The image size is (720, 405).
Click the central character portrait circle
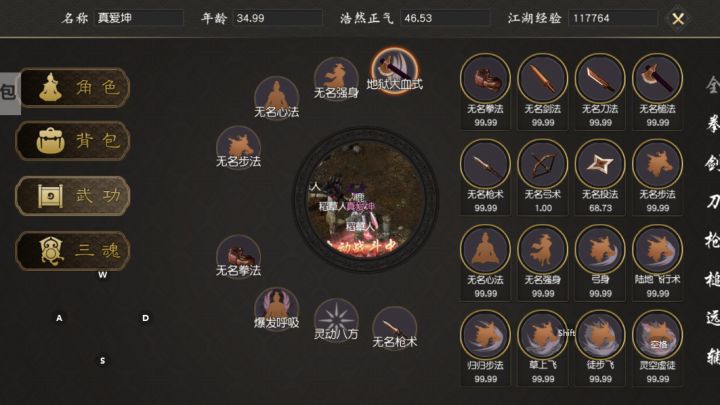(x=366, y=200)
